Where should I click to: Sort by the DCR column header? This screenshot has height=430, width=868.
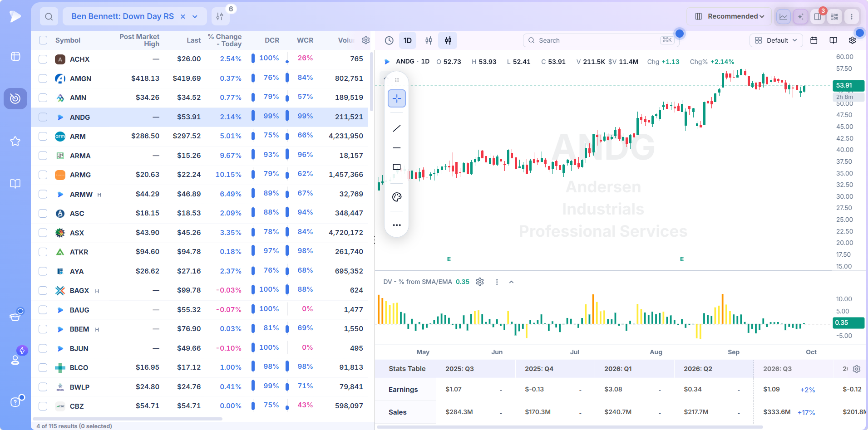[x=272, y=40]
